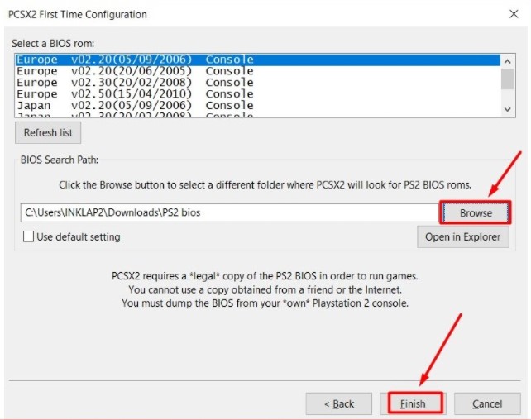Click the Browse button for BIOS path
This screenshot has height=420, width=531.
(476, 212)
